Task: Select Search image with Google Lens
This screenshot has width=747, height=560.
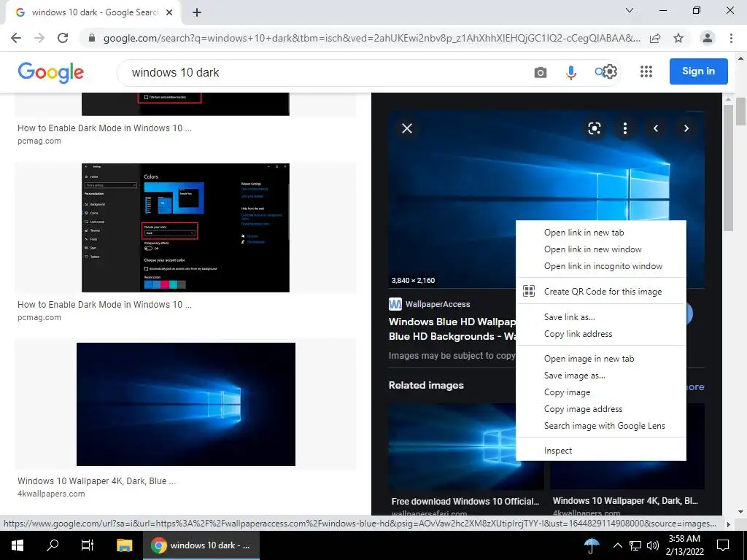Action: tap(601, 426)
